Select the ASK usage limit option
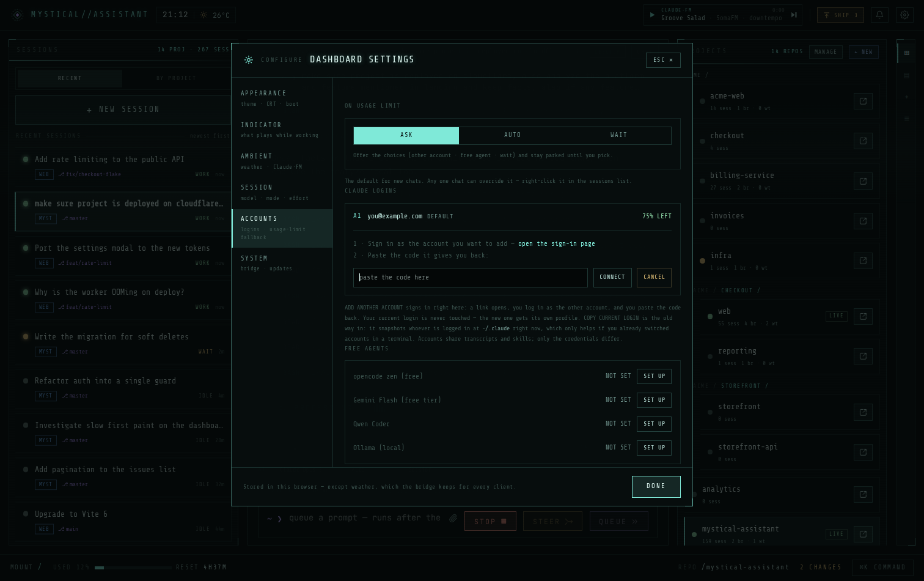The width and height of the screenshot is (924, 581). pos(406,135)
